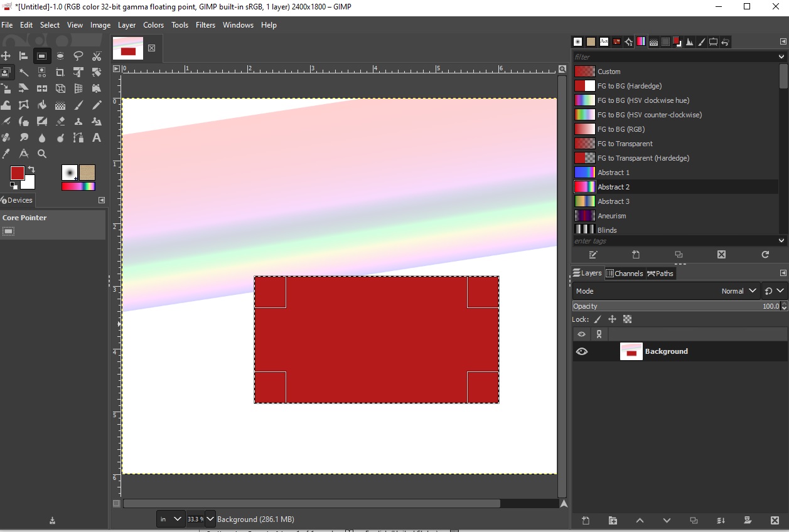The height and width of the screenshot is (532, 789).
Task: Select the Scissors Select tool
Action: point(97,56)
